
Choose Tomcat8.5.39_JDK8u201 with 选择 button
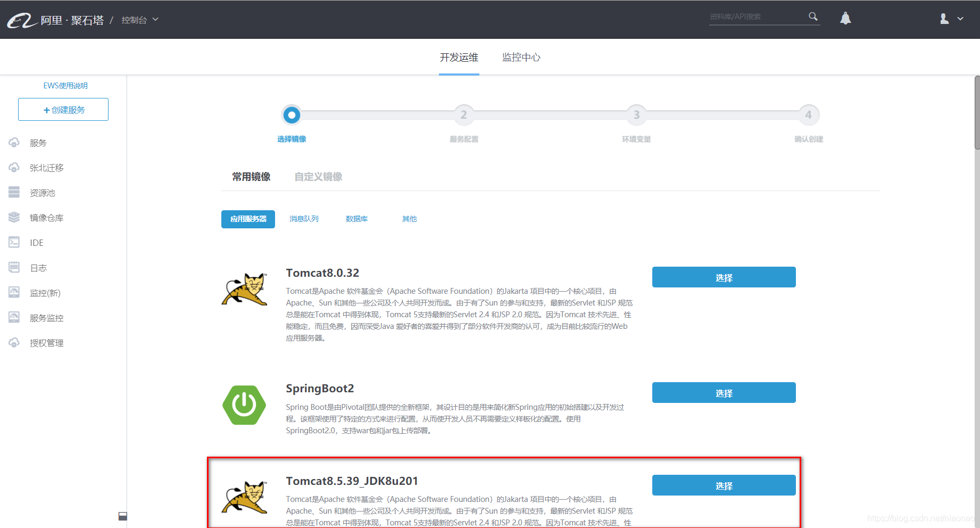pos(724,485)
